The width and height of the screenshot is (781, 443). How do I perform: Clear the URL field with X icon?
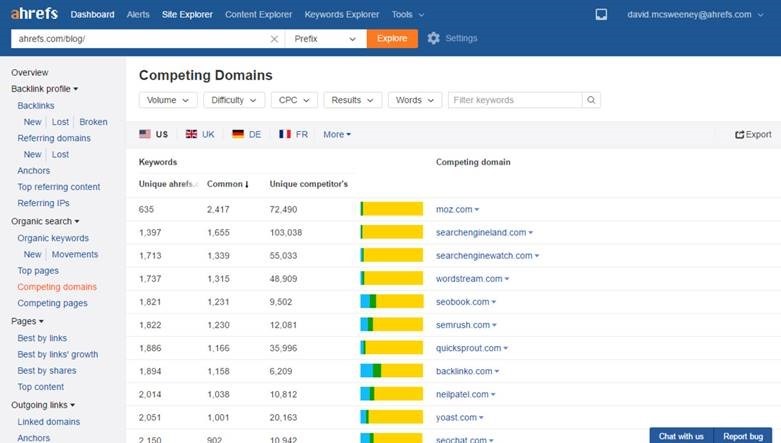(x=275, y=39)
